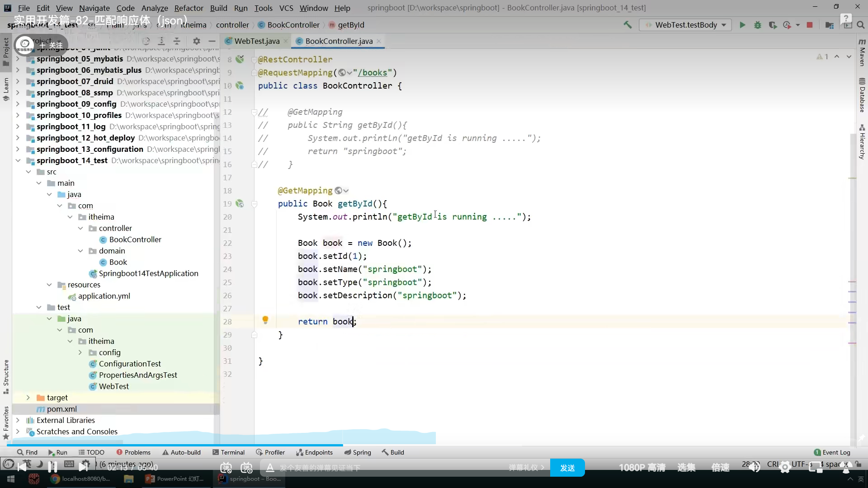Expand the target folder

pyautogui.click(x=28, y=398)
